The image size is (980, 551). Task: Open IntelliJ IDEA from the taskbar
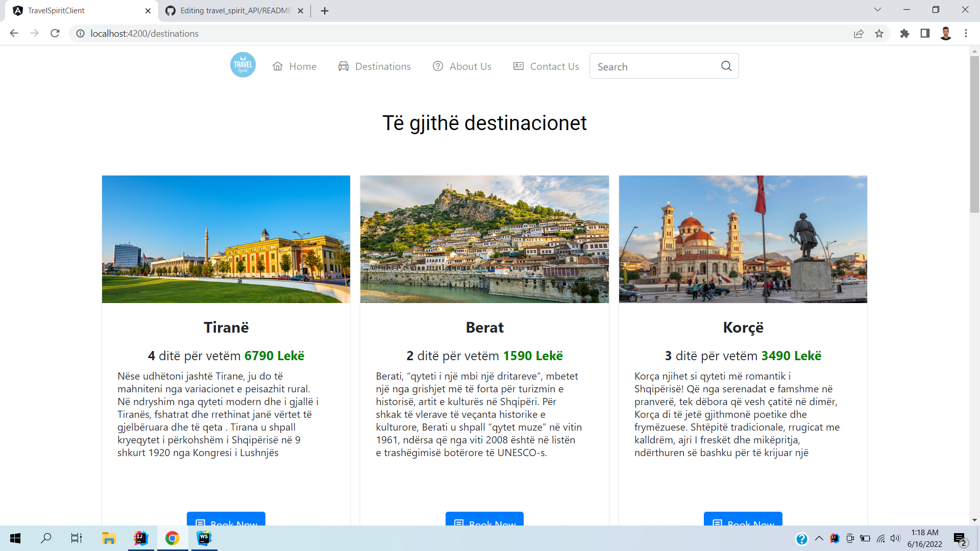click(x=140, y=538)
